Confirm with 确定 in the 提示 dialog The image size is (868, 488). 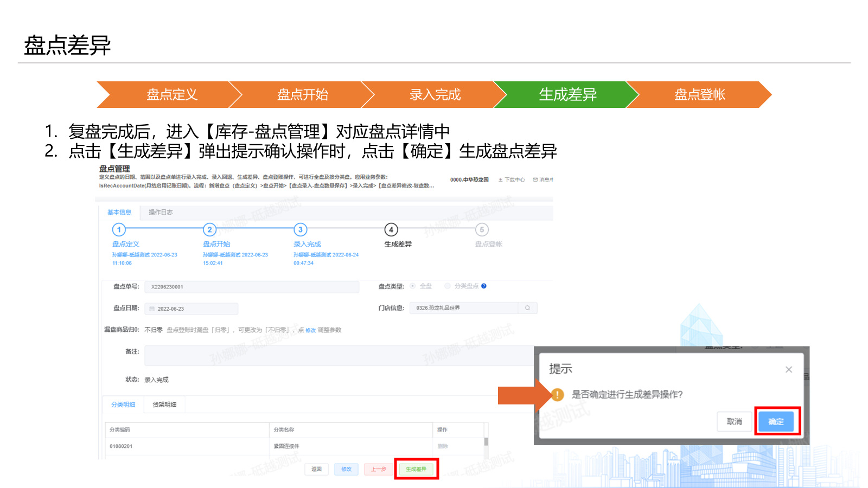pyautogui.click(x=776, y=421)
